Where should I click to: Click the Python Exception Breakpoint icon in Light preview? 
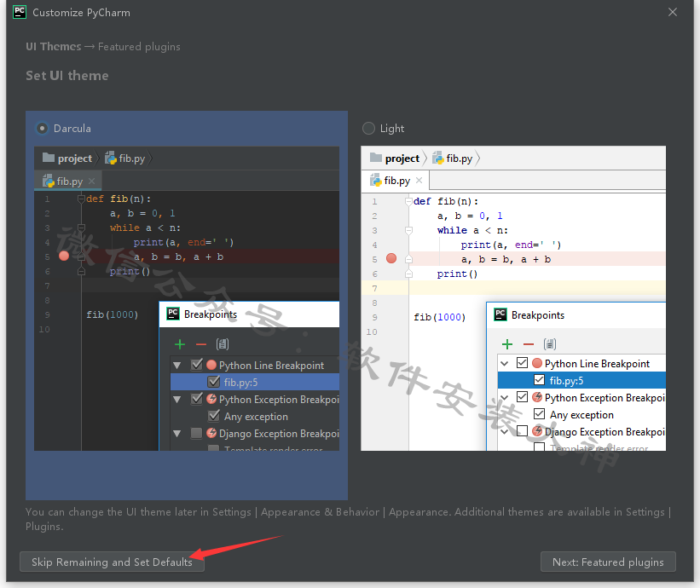click(x=537, y=397)
